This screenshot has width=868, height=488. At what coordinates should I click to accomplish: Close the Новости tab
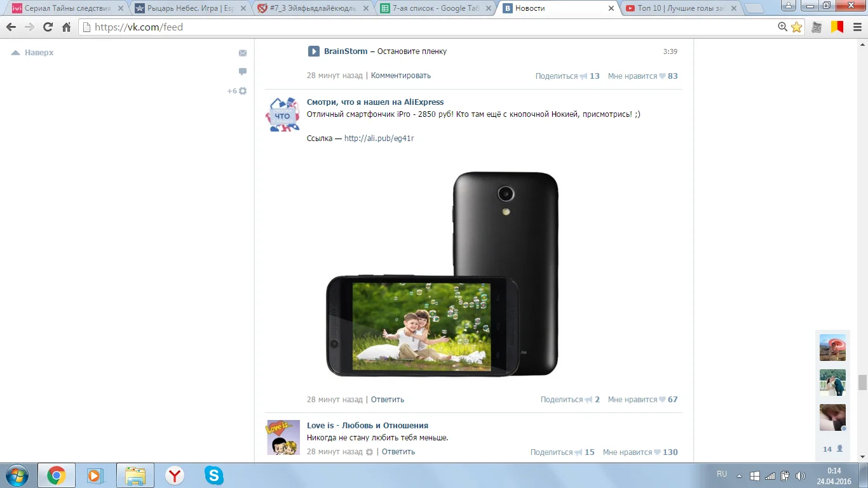pyautogui.click(x=611, y=8)
